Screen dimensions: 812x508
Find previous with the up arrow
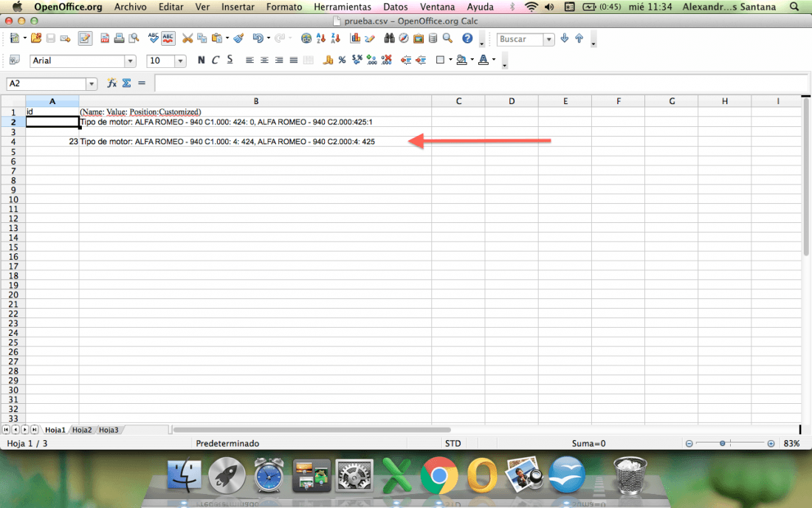point(579,38)
